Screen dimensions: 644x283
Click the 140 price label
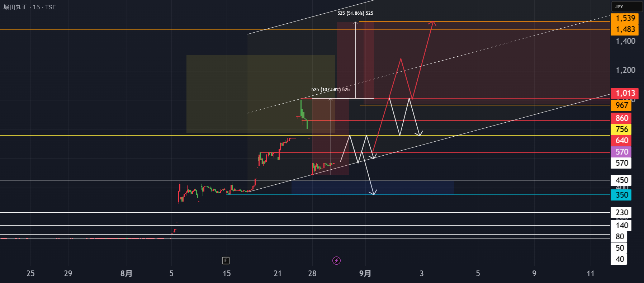click(x=621, y=226)
